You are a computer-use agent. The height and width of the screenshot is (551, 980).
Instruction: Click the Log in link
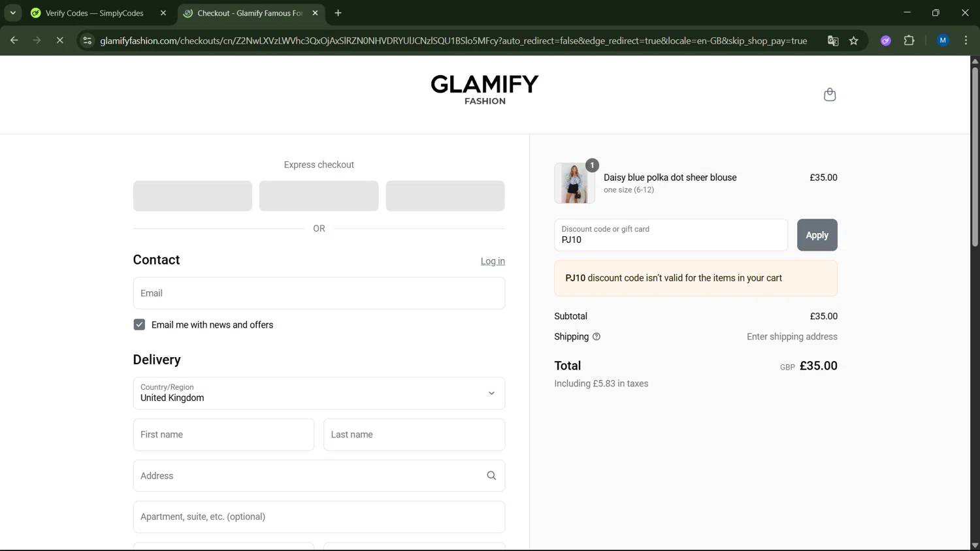tap(493, 261)
